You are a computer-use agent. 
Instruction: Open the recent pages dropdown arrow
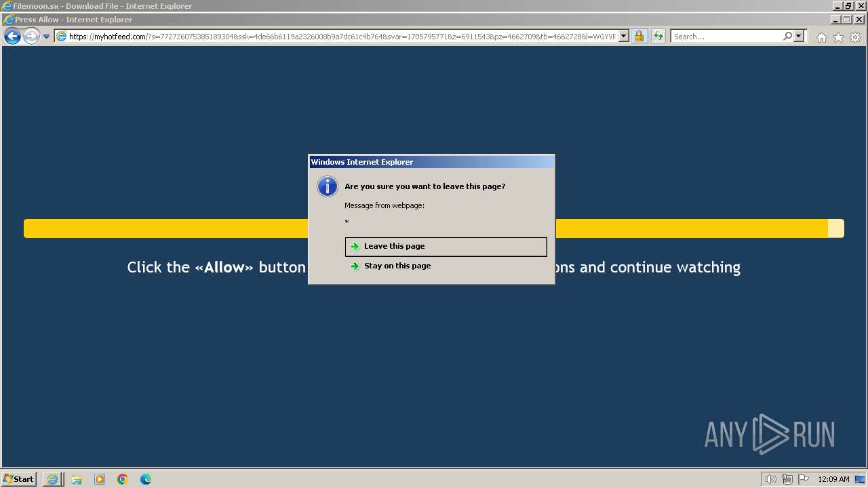coord(46,37)
